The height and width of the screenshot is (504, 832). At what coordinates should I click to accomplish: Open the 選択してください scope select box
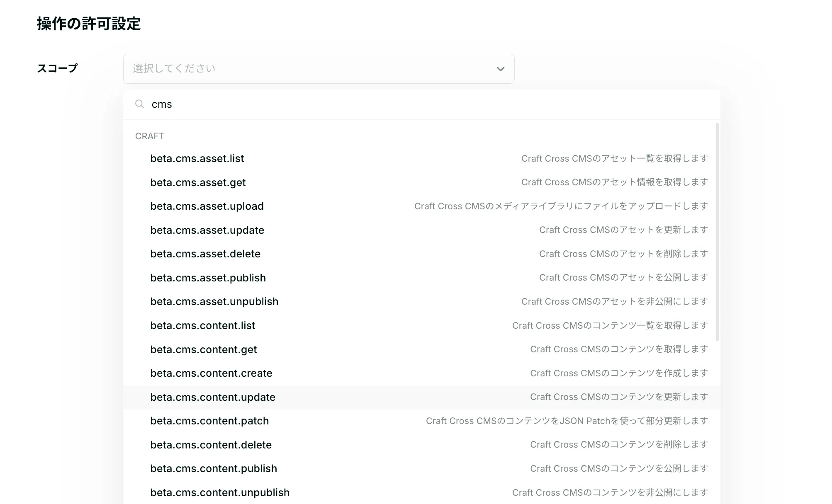pos(319,69)
